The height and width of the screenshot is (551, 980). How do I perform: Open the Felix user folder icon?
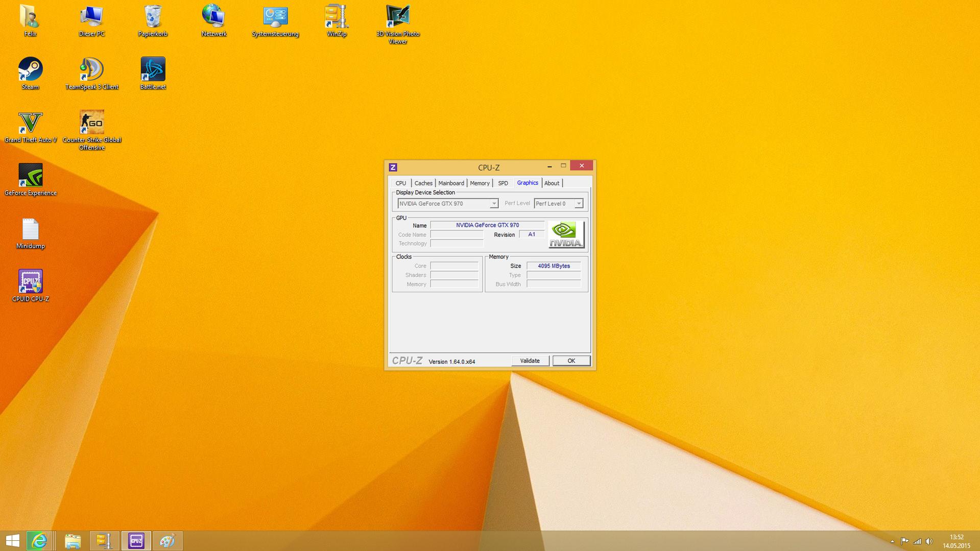[30, 21]
